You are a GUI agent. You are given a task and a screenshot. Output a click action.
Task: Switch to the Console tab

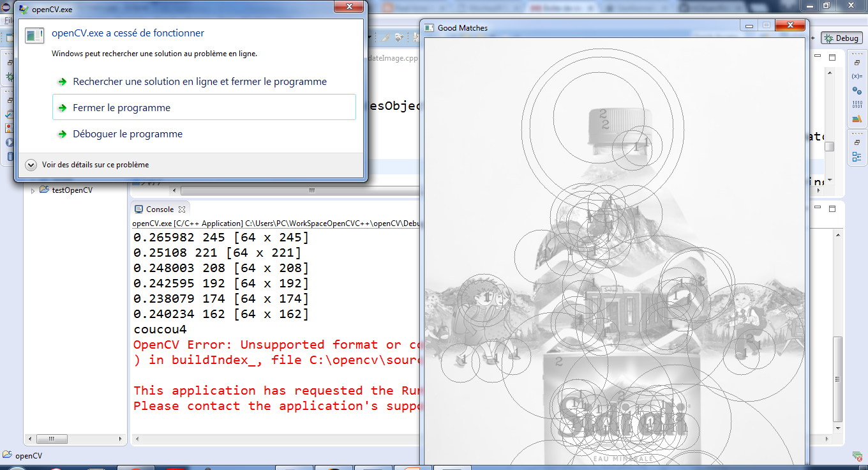(x=160, y=209)
